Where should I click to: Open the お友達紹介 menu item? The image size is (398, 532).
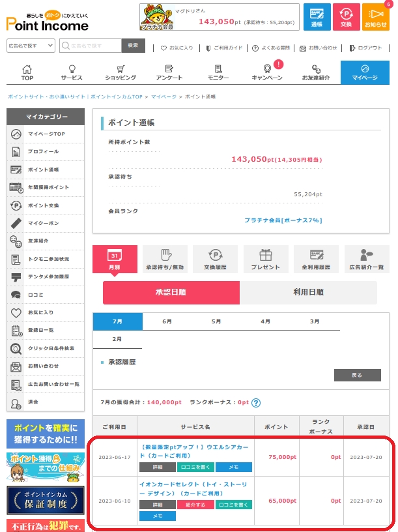(x=316, y=72)
